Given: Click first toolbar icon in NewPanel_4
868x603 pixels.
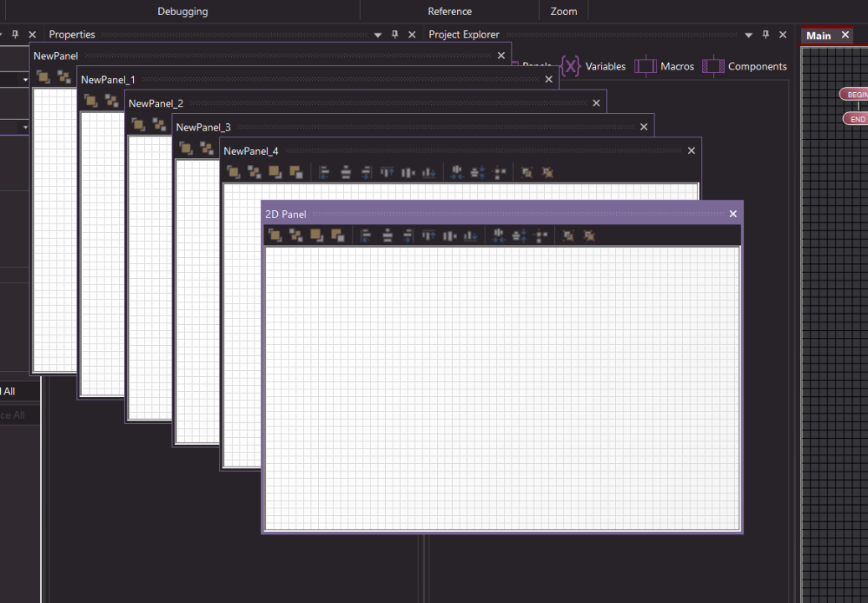Looking at the screenshot, I should click(234, 173).
